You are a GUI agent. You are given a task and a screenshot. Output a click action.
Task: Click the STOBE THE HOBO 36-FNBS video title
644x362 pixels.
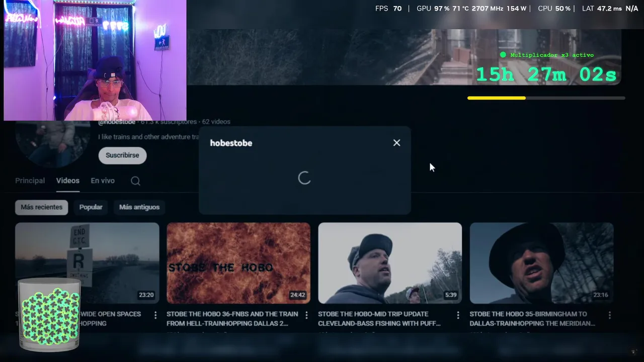point(232,319)
